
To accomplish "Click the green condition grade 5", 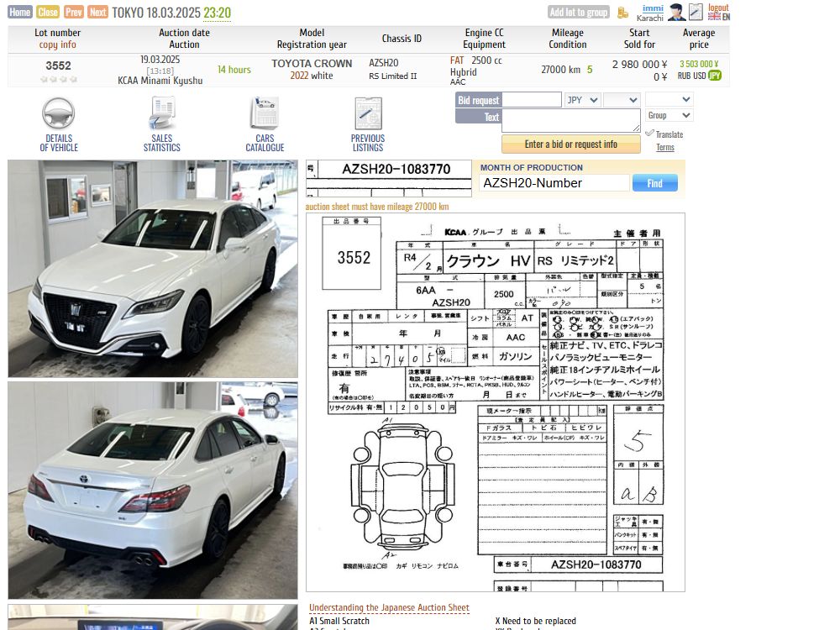I will pyautogui.click(x=590, y=70).
